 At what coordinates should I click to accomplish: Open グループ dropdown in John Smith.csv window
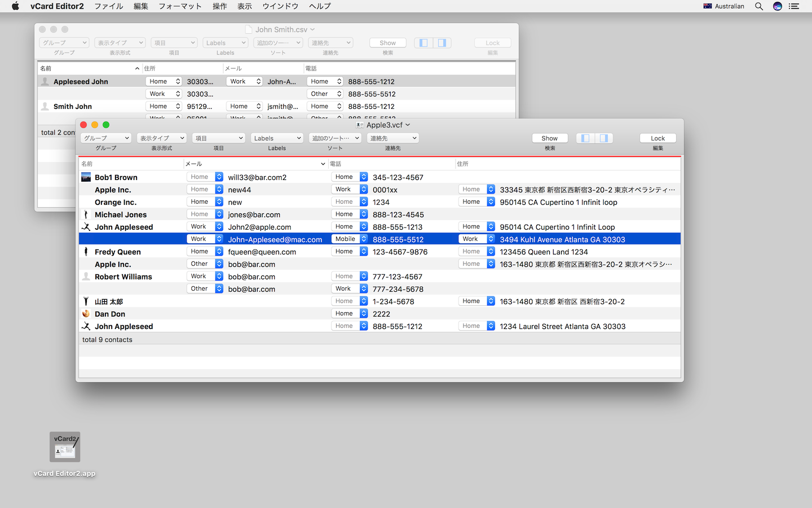(x=64, y=43)
